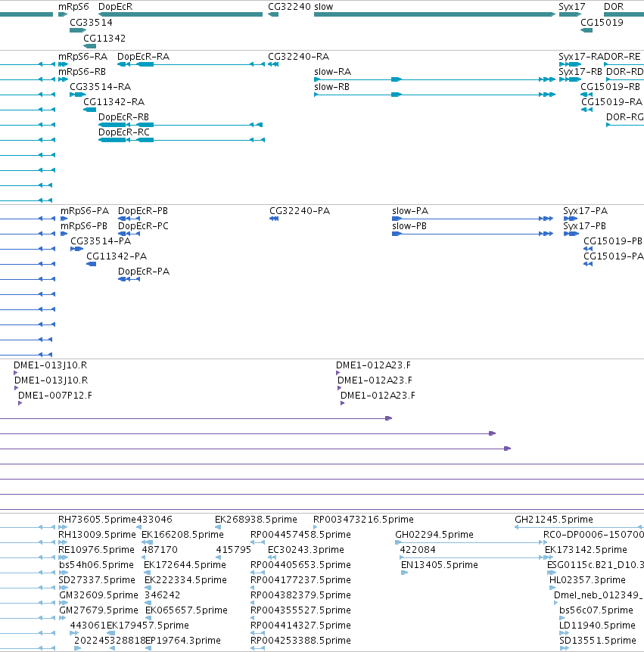Click the CG15019-RB transcript label
644x652 pixels.
pyautogui.click(x=610, y=86)
